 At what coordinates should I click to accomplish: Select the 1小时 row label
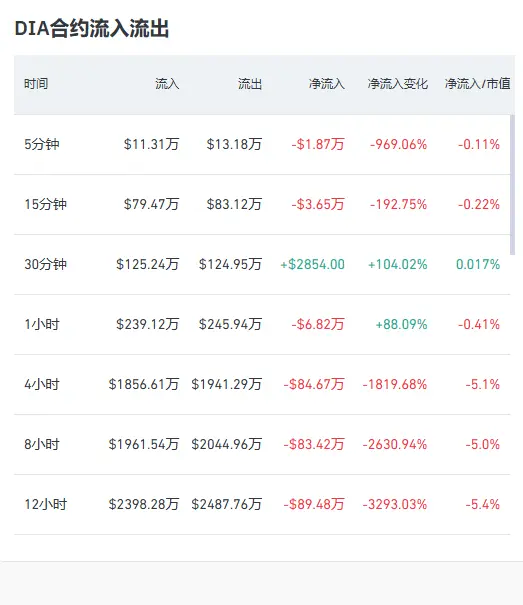[x=42, y=324]
